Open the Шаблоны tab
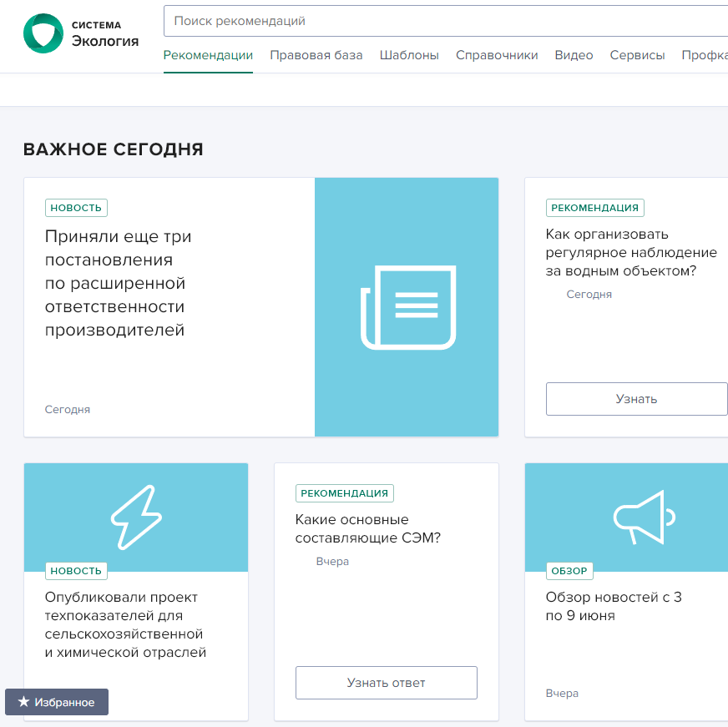Screen dimensions: 728x727 (409, 56)
